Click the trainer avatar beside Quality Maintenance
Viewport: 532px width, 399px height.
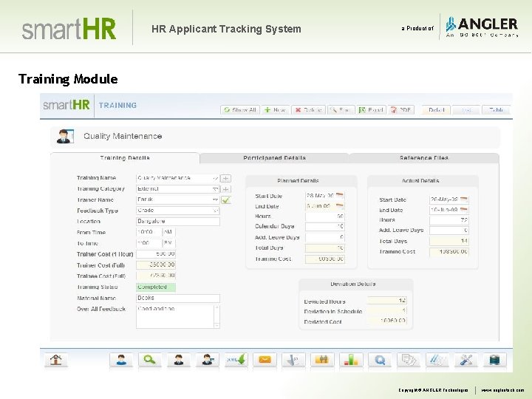pyautogui.click(x=65, y=137)
